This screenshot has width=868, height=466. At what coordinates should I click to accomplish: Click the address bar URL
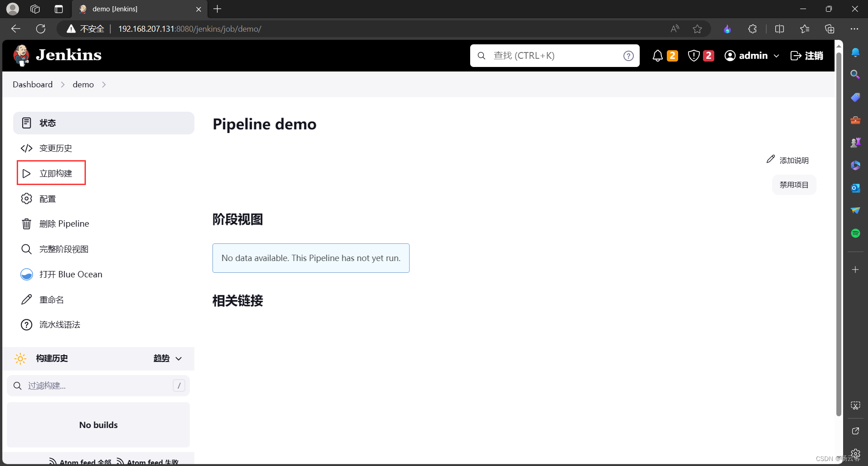pyautogui.click(x=190, y=29)
